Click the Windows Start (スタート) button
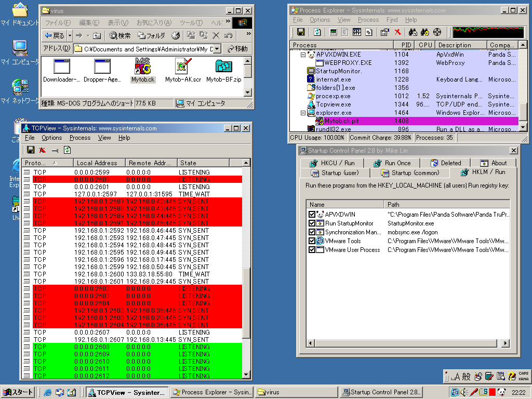This screenshot has height=399, width=532. (18, 392)
